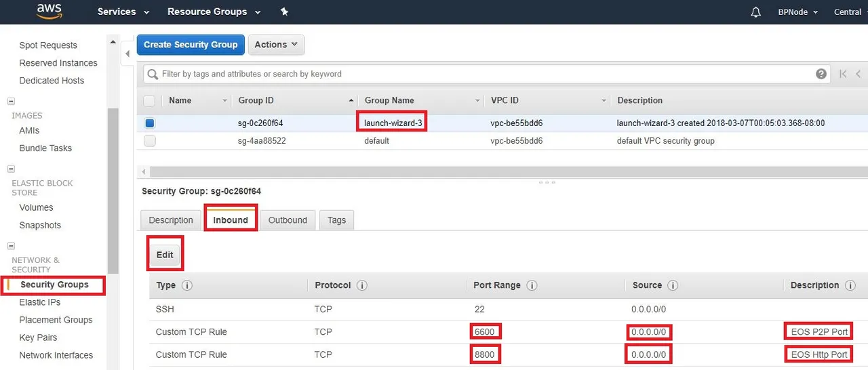This screenshot has width=868, height=370.
Task: Select Security Groups in the sidebar
Action: click(x=54, y=285)
